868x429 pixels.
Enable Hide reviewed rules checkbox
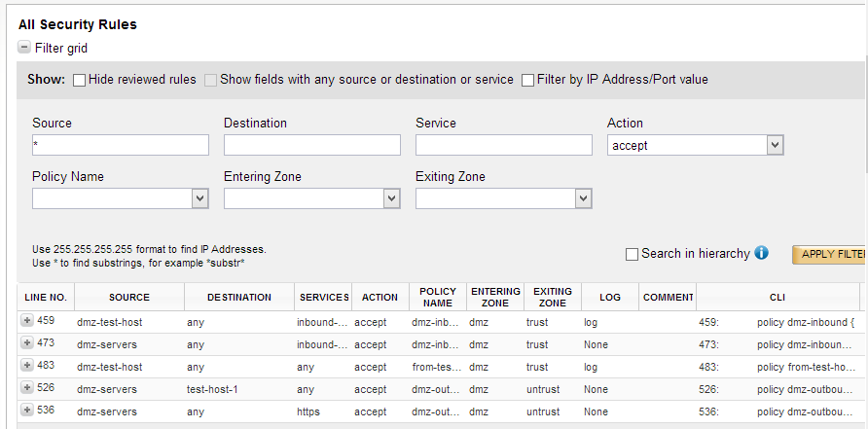[x=80, y=80]
